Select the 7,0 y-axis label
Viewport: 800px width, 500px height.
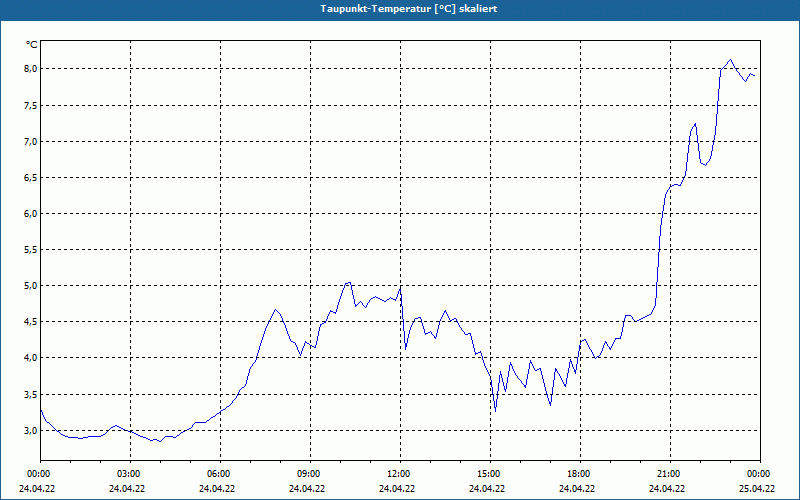[x=31, y=141]
